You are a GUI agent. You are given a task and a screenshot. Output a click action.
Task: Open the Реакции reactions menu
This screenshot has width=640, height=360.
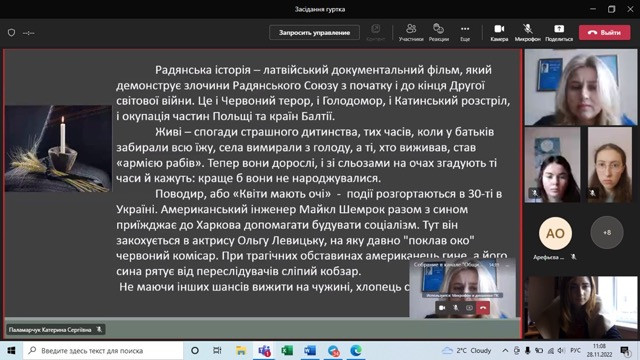(x=438, y=33)
